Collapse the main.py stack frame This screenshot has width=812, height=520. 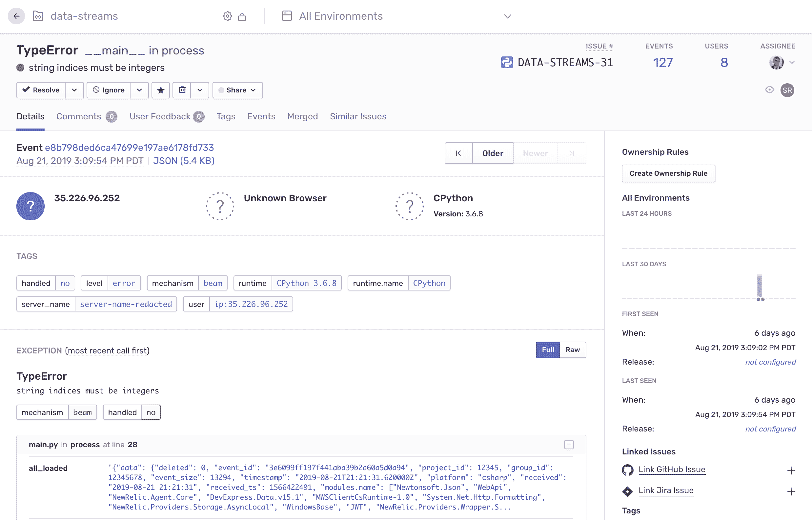coord(569,445)
